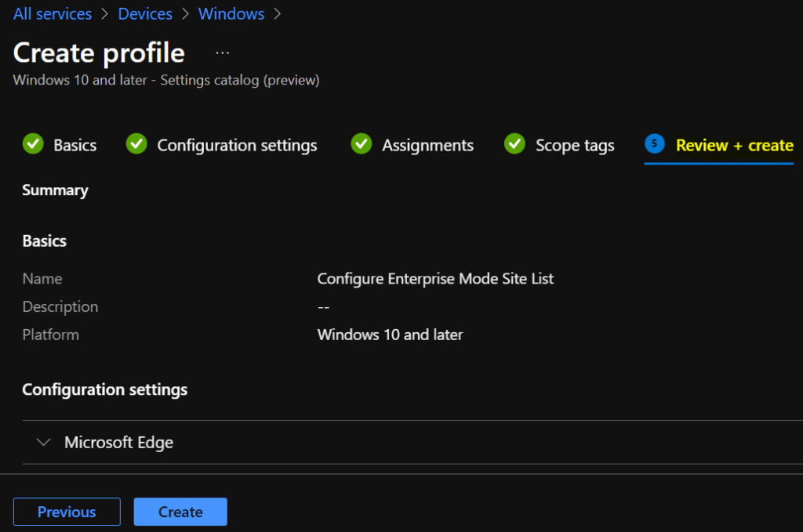Switch to the Configuration settings step tab
The width and height of the screenshot is (803, 532).
click(222, 145)
